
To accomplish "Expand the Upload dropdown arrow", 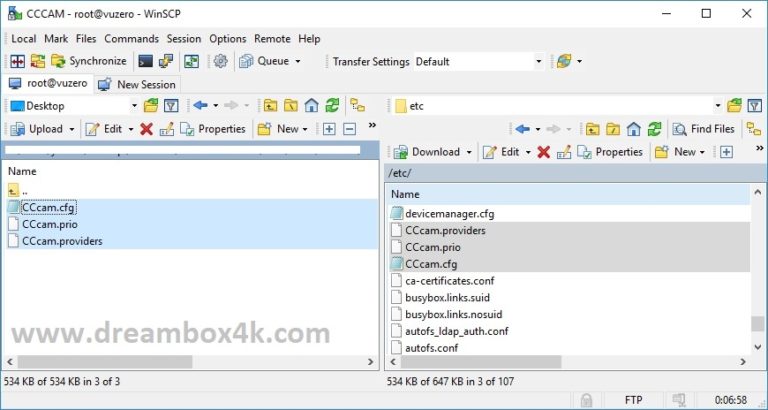I will 72,129.
